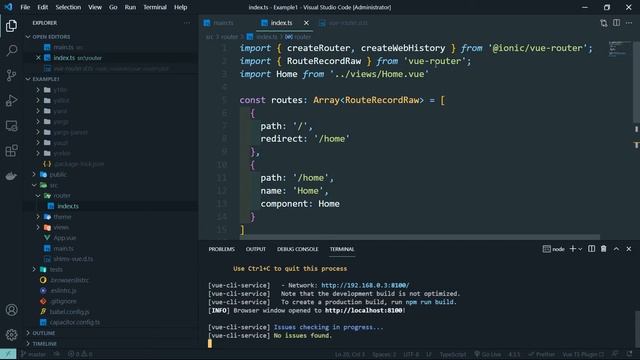Open the Run and Debug view icon
This screenshot has height=360, width=640.
pyautogui.click(x=11, y=100)
